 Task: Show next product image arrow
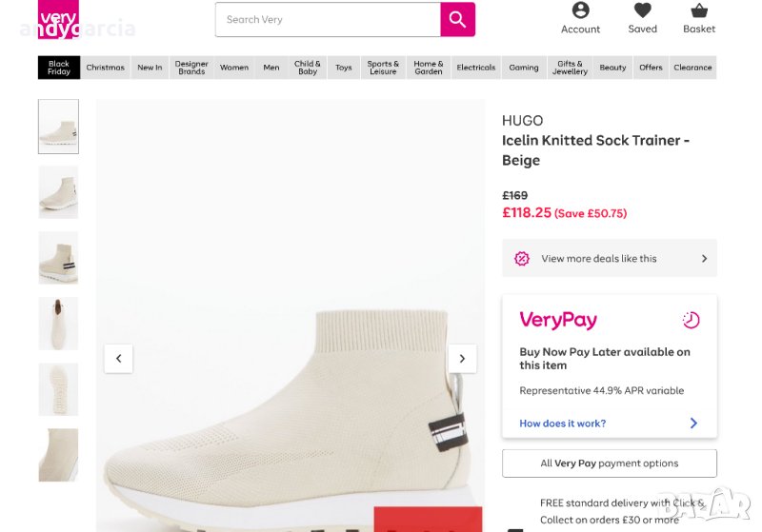462,359
